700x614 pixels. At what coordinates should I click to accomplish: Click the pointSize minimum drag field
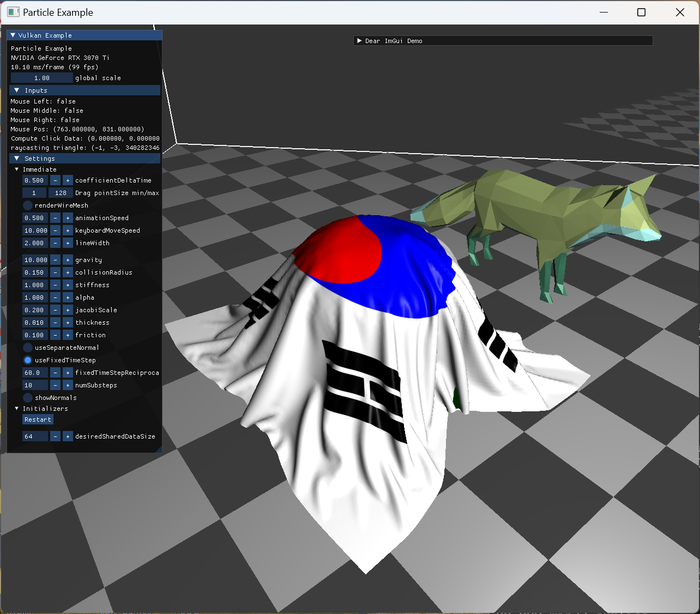coord(34,193)
